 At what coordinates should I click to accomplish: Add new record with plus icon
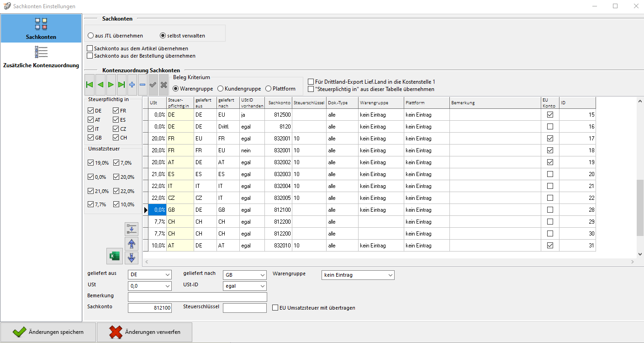(x=132, y=85)
